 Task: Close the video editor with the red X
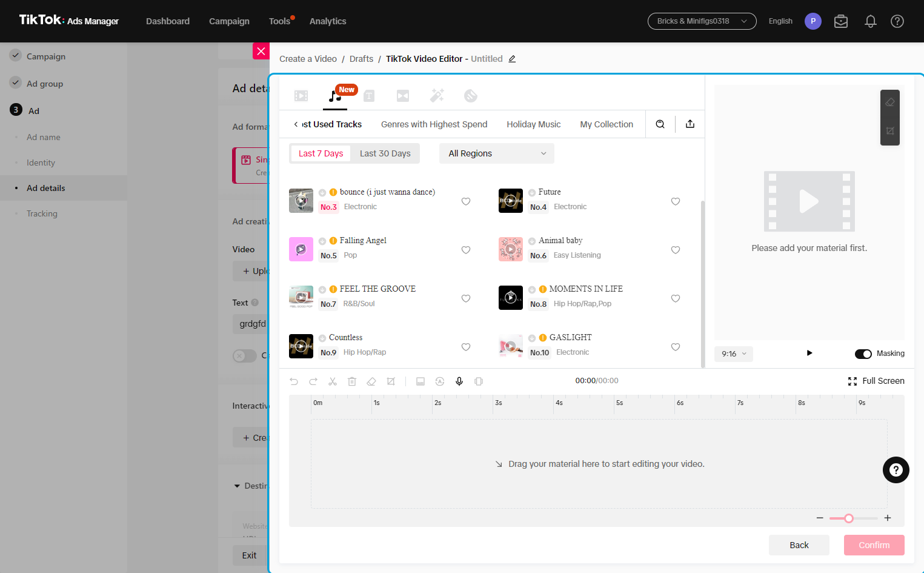tap(261, 51)
